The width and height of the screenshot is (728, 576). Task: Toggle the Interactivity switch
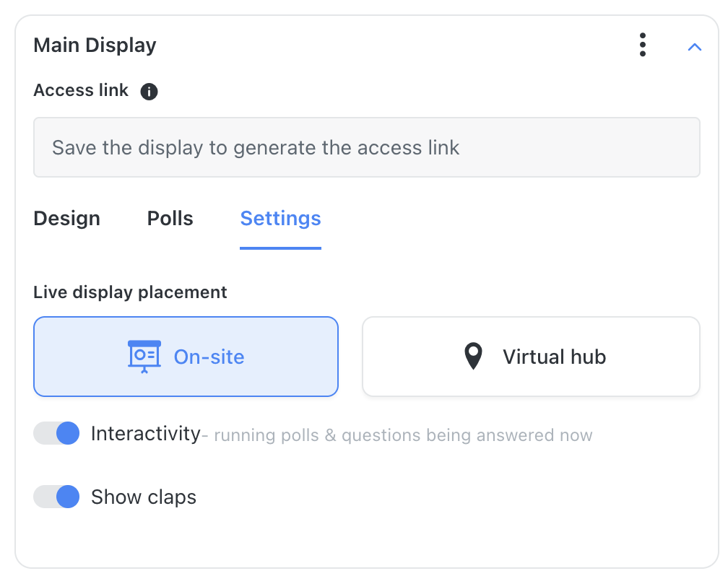click(56, 433)
